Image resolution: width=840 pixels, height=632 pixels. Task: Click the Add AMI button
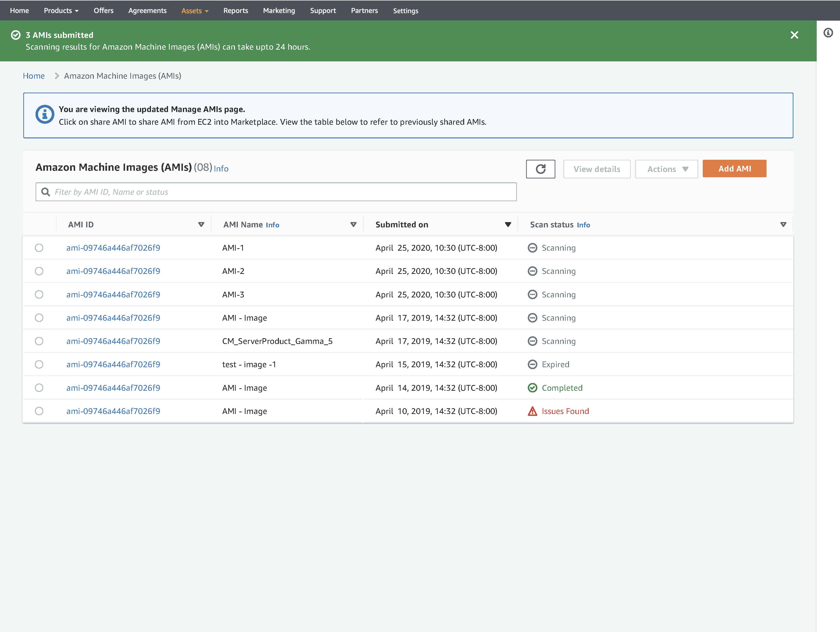coord(734,169)
